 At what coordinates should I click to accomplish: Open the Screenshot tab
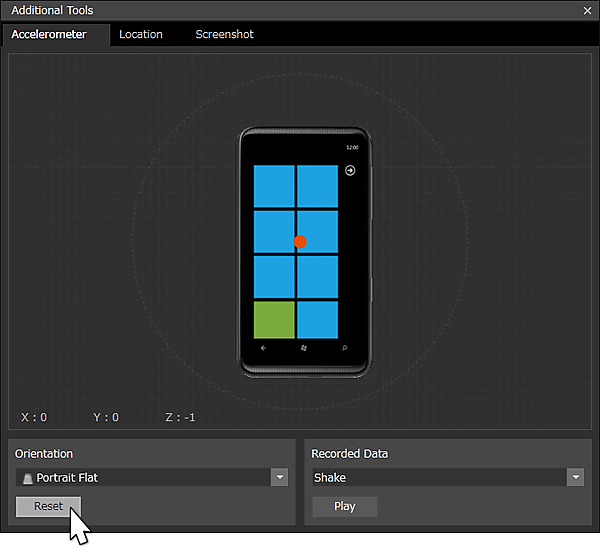click(224, 34)
